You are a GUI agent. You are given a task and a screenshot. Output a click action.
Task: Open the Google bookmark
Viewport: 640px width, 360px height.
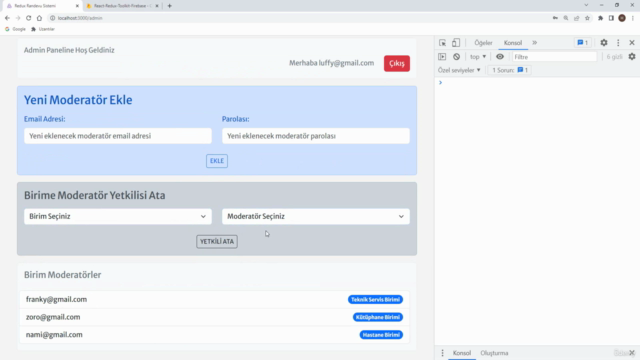[x=15, y=29]
